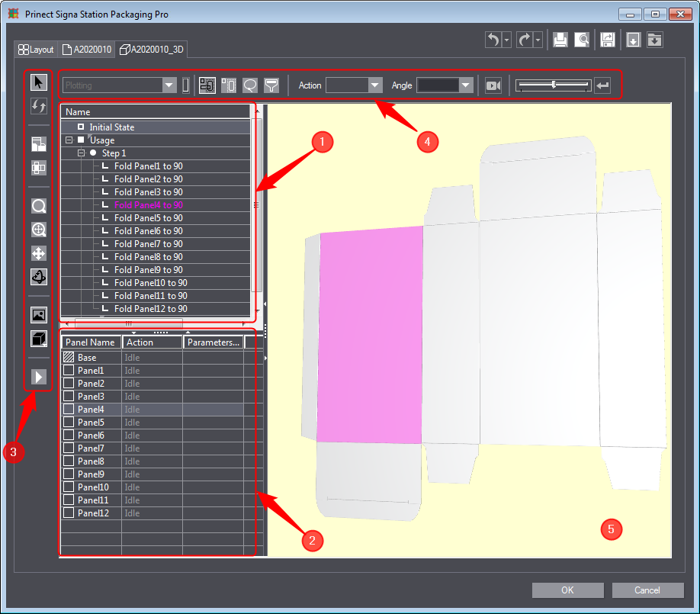The image size is (700, 614).
Task: Collapse the Step 1 tree node
Action: pos(82,153)
